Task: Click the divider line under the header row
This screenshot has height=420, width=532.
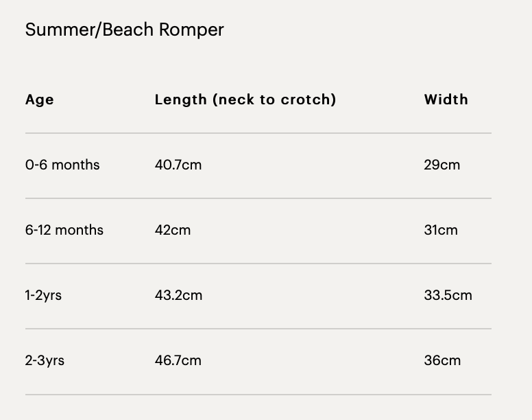Action: tap(258, 133)
